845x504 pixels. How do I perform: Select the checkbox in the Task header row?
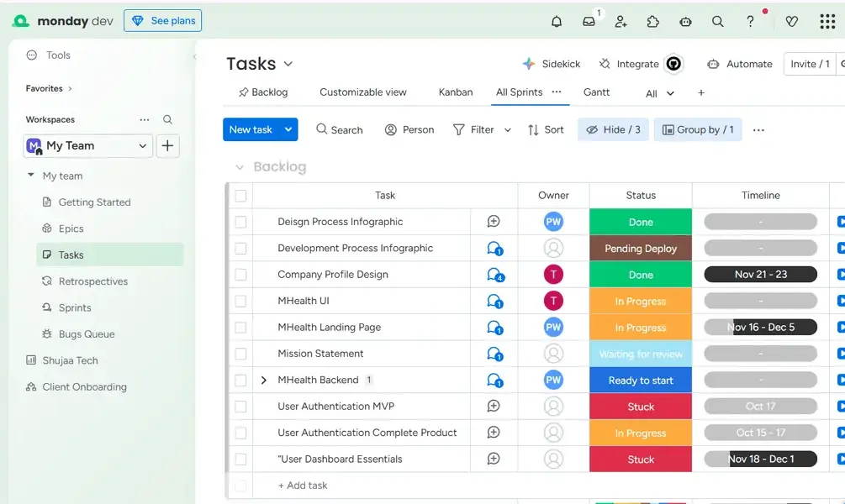pos(241,195)
